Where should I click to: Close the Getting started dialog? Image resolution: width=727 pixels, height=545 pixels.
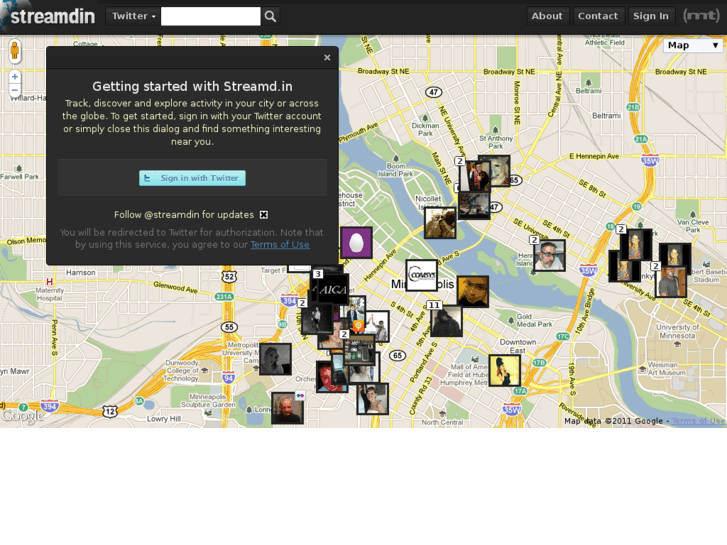(x=327, y=58)
